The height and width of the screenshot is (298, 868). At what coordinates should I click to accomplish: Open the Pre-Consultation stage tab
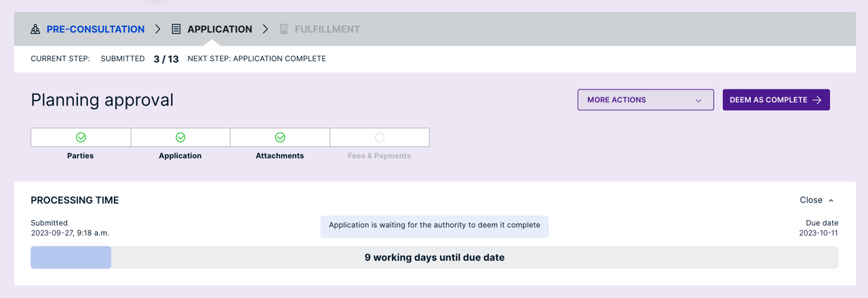[95, 29]
